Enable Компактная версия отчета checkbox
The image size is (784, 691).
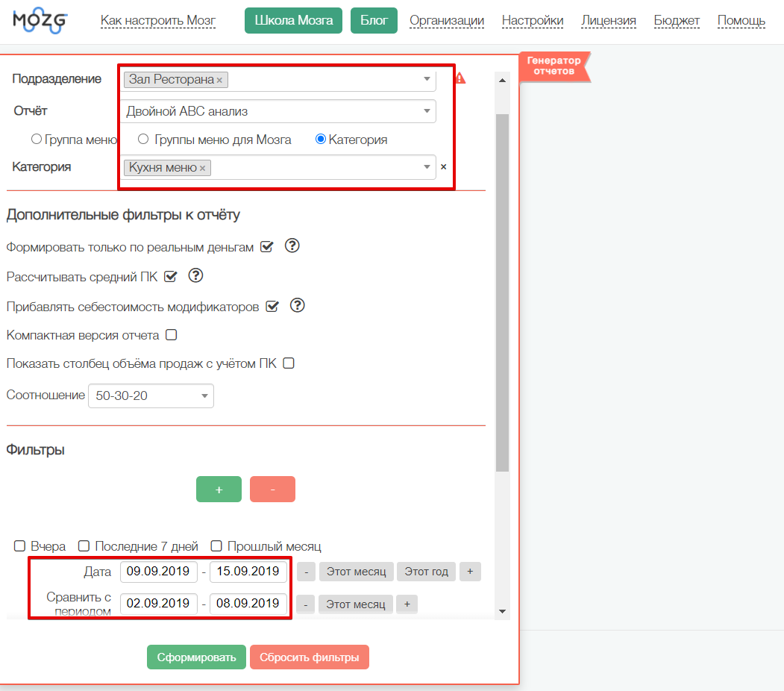coord(172,335)
